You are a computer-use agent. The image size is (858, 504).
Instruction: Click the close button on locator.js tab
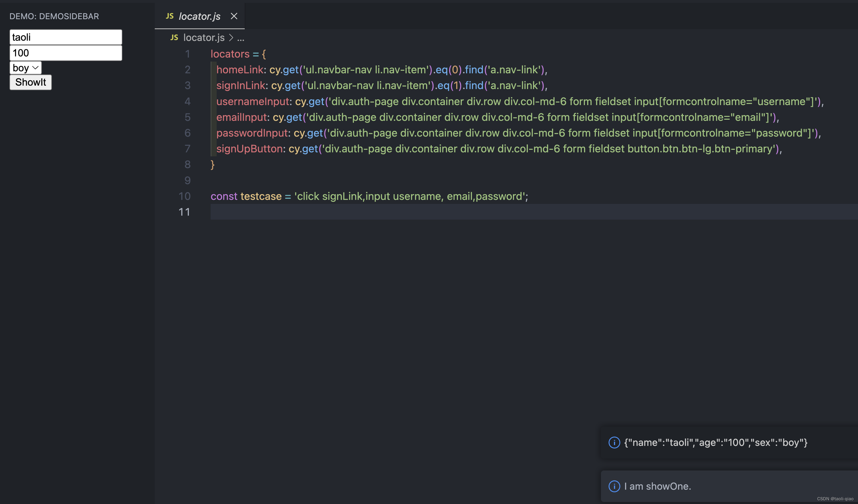pos(234,16)
